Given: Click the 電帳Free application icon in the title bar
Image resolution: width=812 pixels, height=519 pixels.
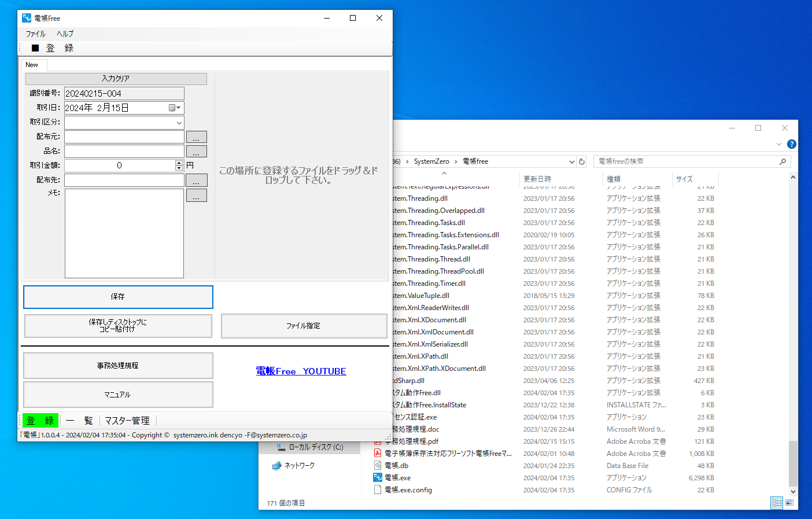Looking at the screenshot, I should coord(27,18).
